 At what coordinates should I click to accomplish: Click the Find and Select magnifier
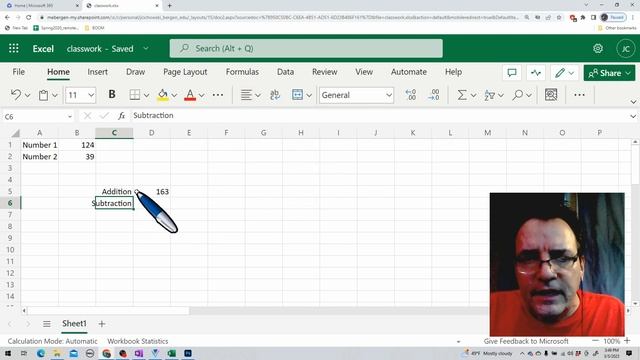pyautogui.click(x=517, y=95)
